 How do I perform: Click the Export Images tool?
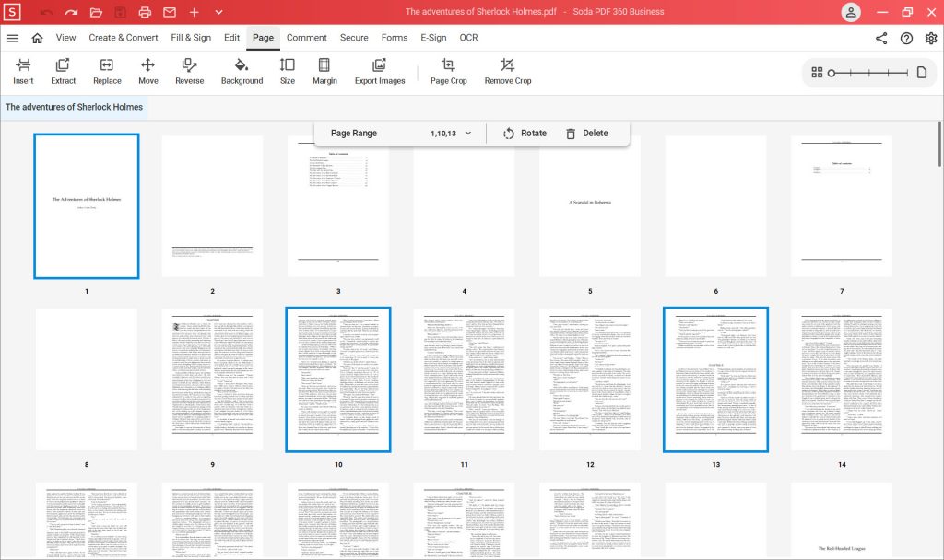pyautogui.click(x=380, y=72)
